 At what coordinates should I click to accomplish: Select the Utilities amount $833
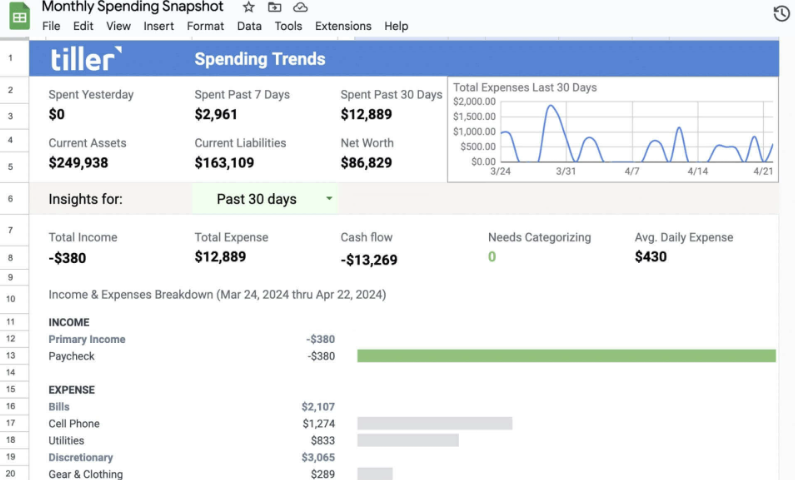click(x=323, y=440)
